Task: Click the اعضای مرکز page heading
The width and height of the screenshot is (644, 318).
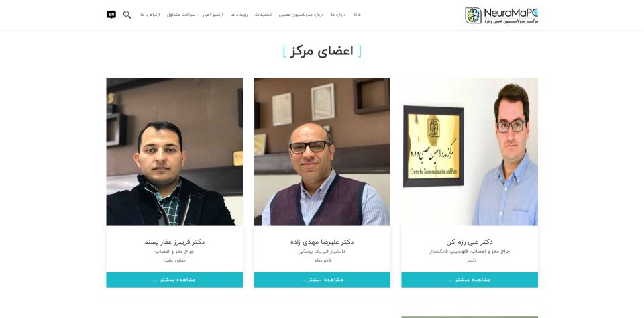Action: coord(321,52)
